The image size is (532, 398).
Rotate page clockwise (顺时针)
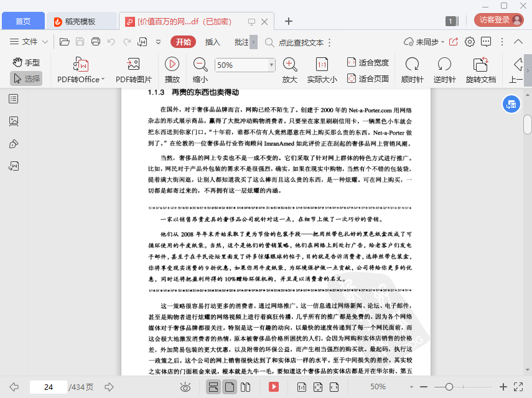click(x=413, y=70)
